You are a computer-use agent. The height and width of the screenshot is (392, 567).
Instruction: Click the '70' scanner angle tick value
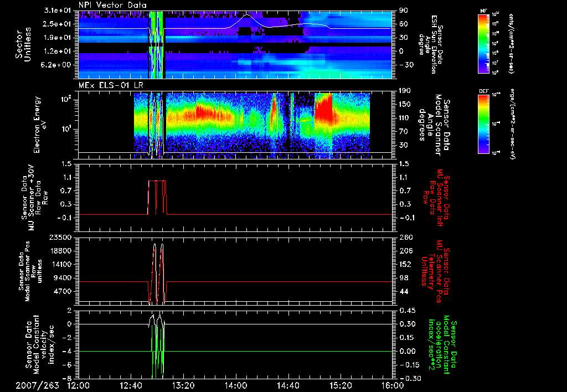404,132
